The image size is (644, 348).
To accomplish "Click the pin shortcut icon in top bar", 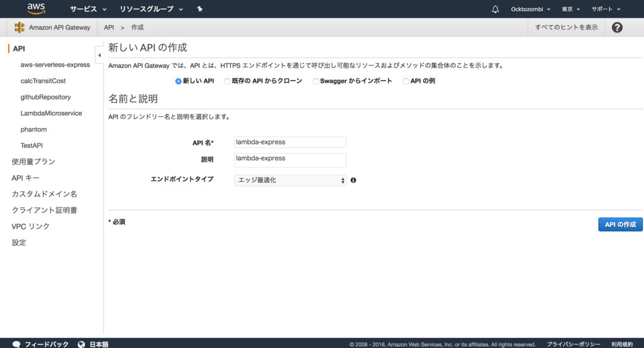I will [x=199, y=9].
